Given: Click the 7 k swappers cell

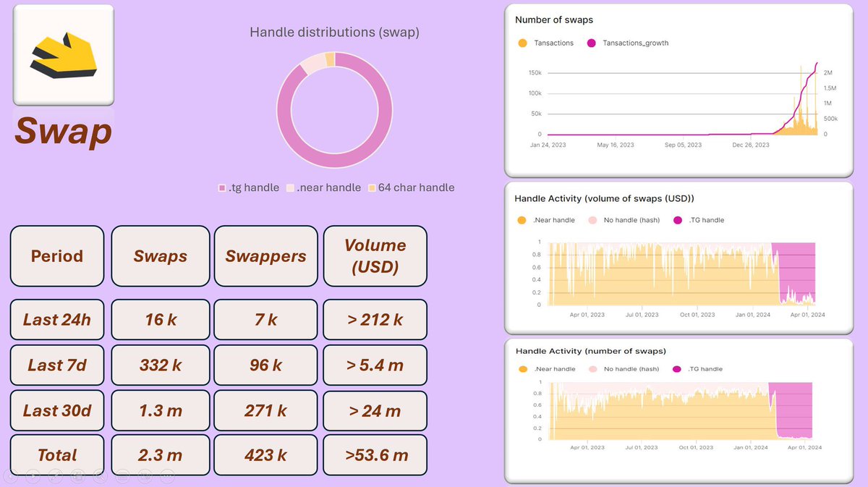Looking at the screenshot, I should [266, 319].
